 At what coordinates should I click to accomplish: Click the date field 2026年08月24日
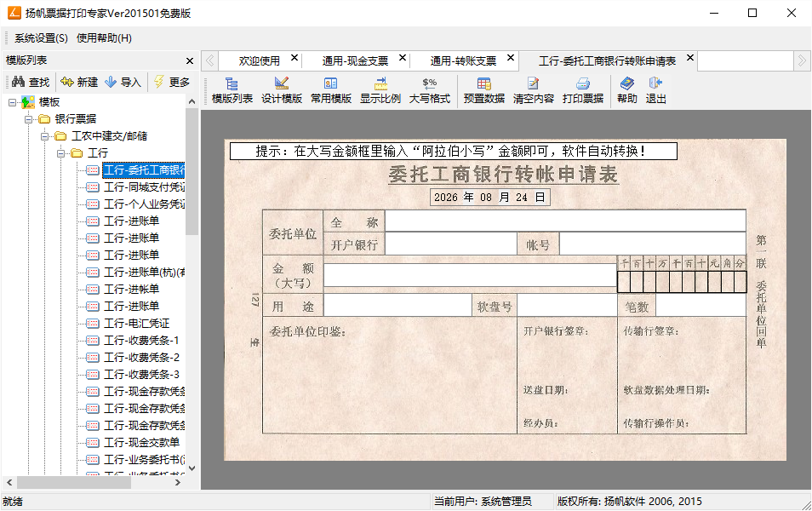pos(489,198)
